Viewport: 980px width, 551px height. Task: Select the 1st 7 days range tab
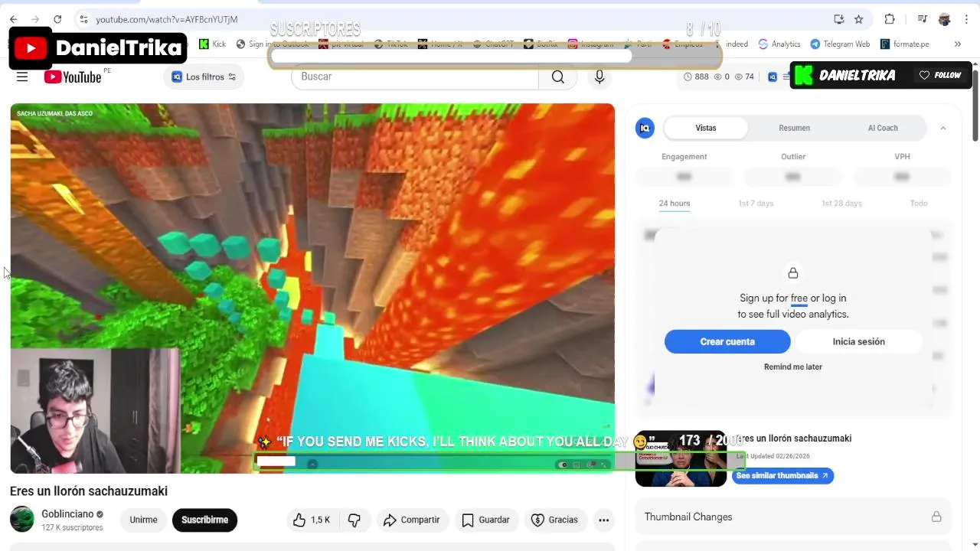click(756, 204)
